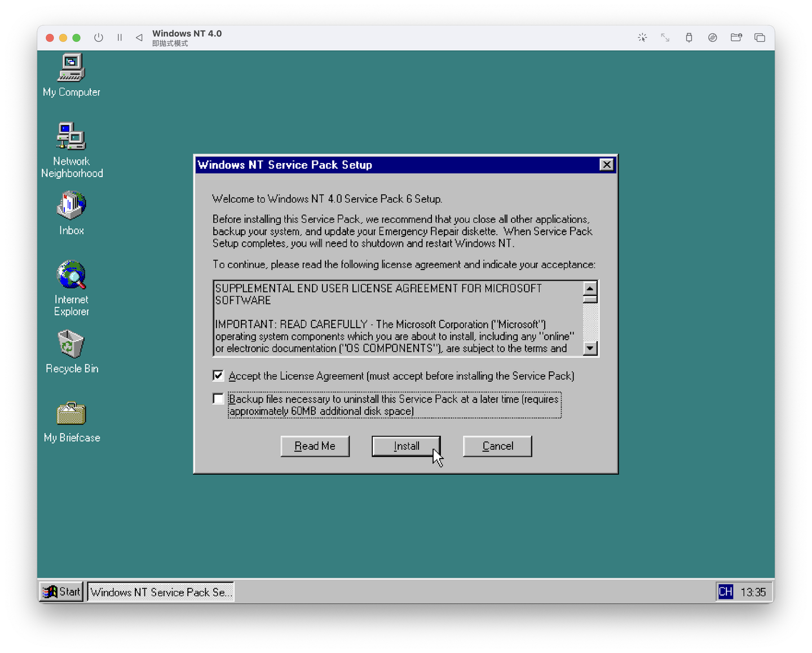The image size is (812, 653).
Task: Launch Internet Explorer from the desktop
Action: click(71, 276)
